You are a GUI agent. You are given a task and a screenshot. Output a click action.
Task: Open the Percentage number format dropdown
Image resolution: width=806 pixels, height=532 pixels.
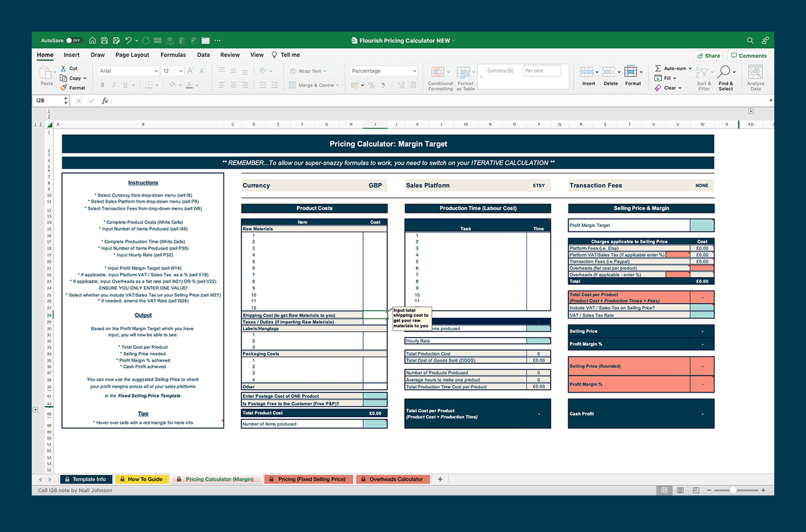click(x=383, y=70)
